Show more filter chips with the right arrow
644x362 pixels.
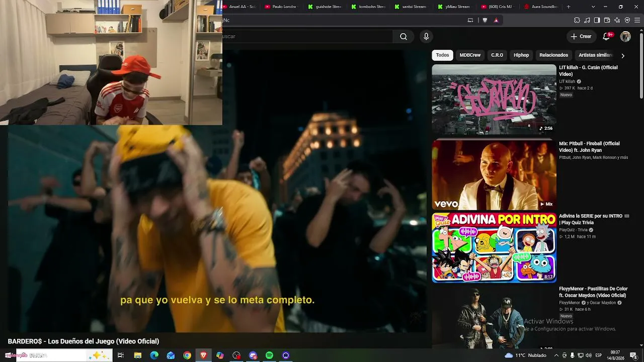pos(623,55)
